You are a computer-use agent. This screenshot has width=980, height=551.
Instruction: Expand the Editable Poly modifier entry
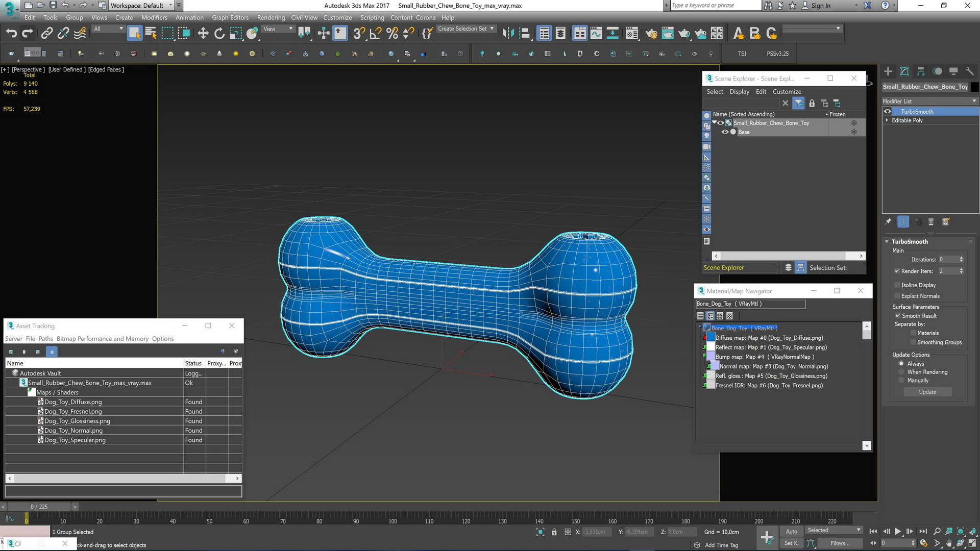coord(887,120)
